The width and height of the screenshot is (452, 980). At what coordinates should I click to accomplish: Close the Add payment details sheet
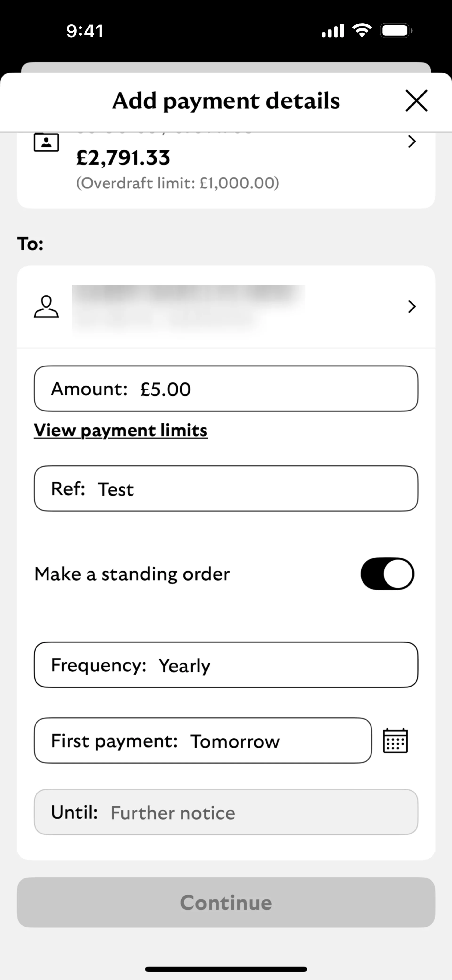(x=416, y=101)
